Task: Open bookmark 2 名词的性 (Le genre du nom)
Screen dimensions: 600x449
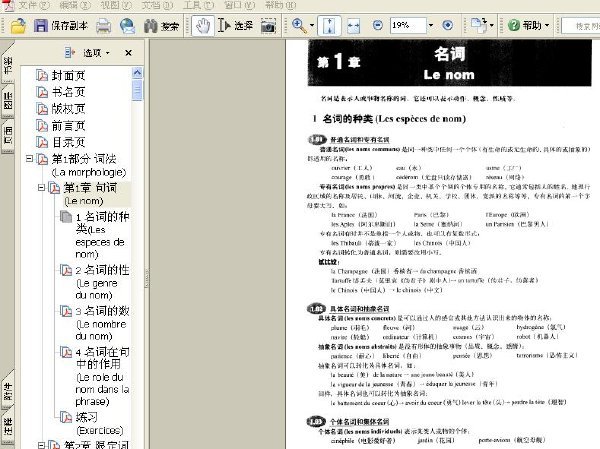Action: click(103, 282)
